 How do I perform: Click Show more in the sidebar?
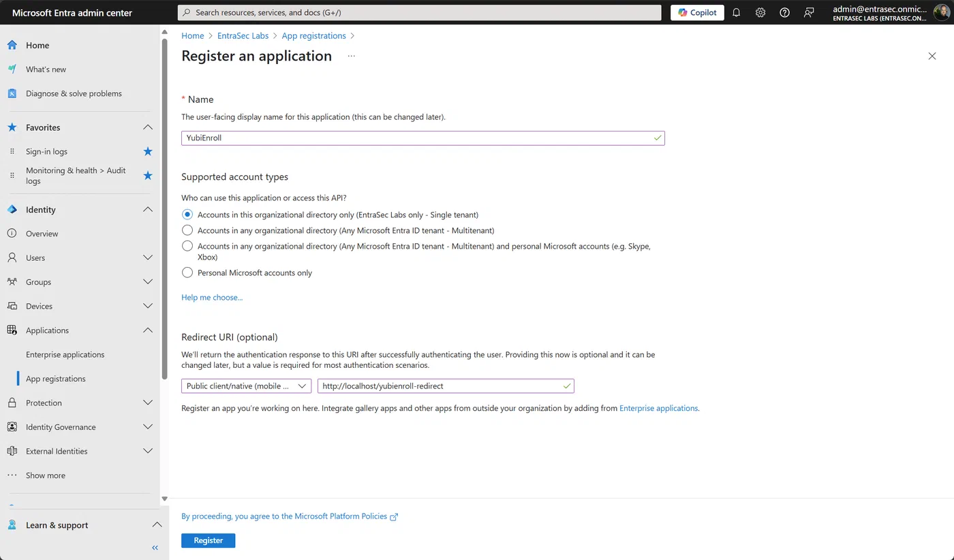46,476
